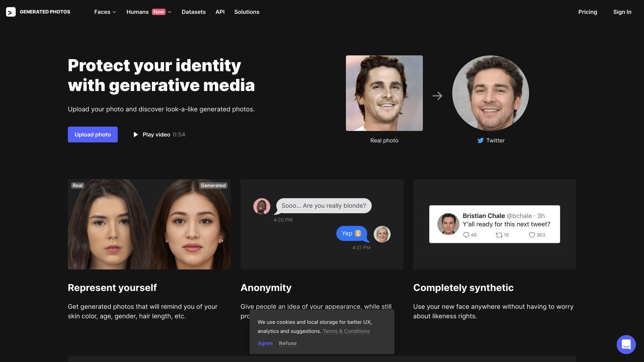Click the heart icon showing 363
Image resolution: width=644 pixels, height=362 pixels.
(x=532, y=235)
